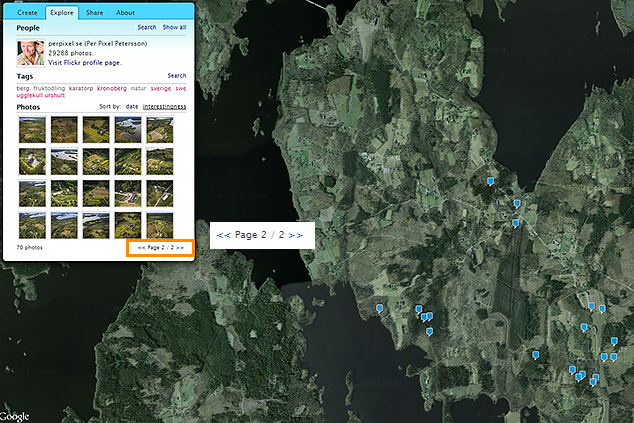Open first thumbnail in top photo row
The width and height of the screenshot is (634, 423).
[32, 130]
